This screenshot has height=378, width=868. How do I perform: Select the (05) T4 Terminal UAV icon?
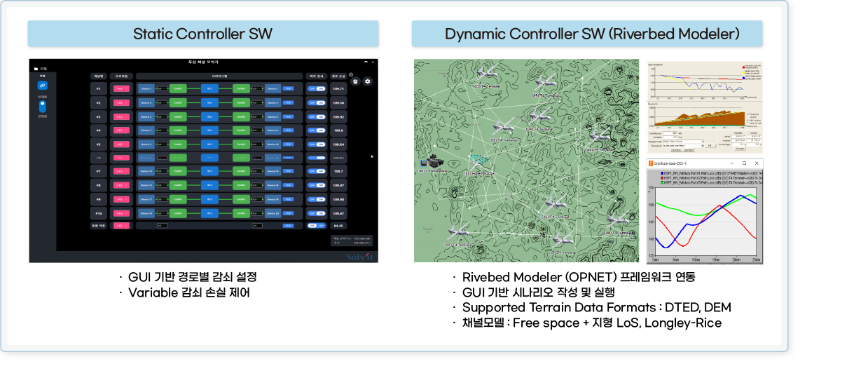tap(458, 231)
